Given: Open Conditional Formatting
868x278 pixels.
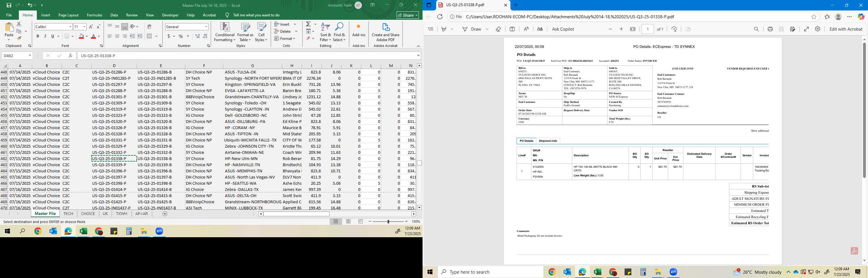Looking at the screenshot, I should tap(225, 32).
